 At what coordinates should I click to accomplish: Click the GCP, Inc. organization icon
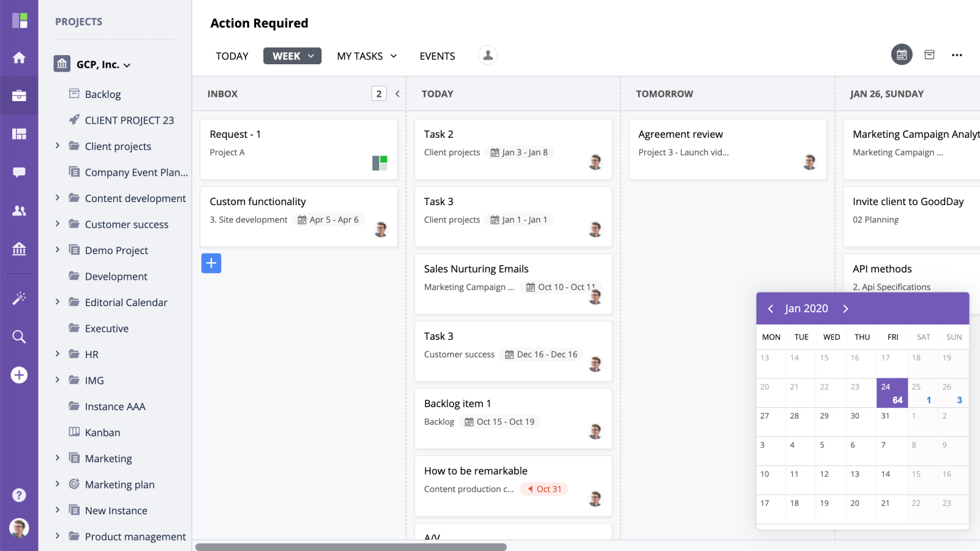62,64
